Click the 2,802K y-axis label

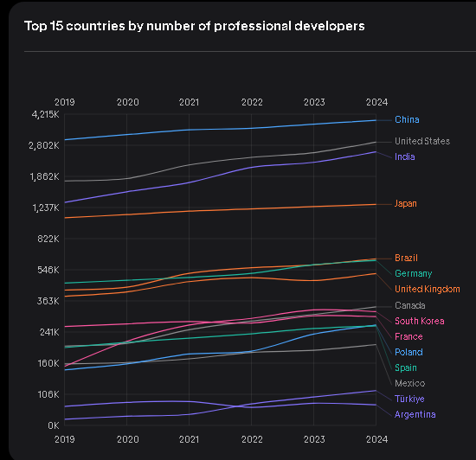44,146
